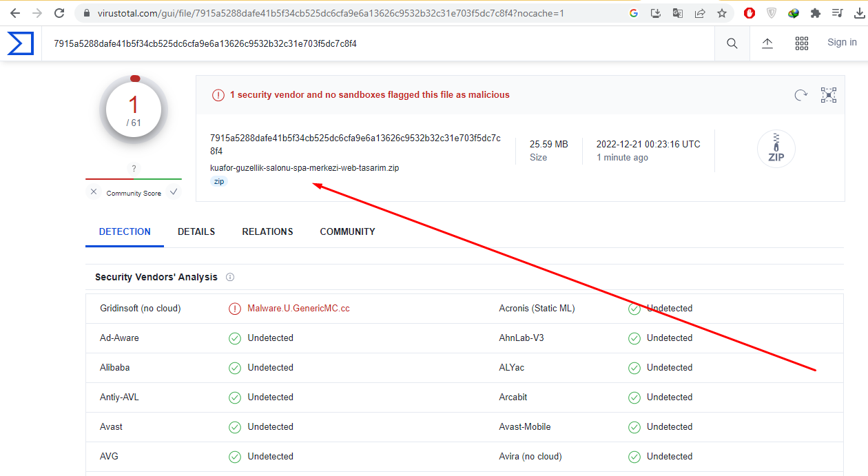Viewport: 868px width, 476px height.
Task: Click the share page icon
Action: coord(700,13)
